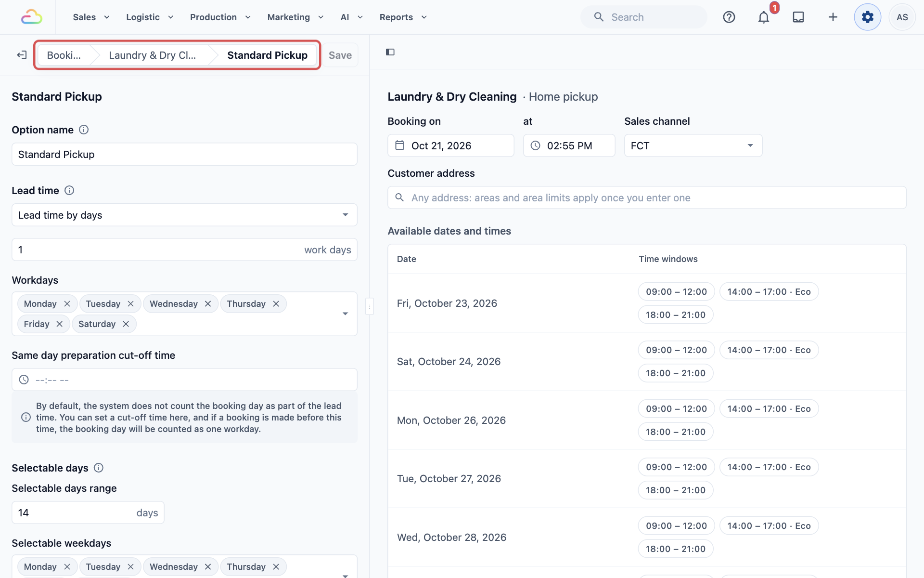
Task: Click the exit back arrow icon
Action: (22, 55)
